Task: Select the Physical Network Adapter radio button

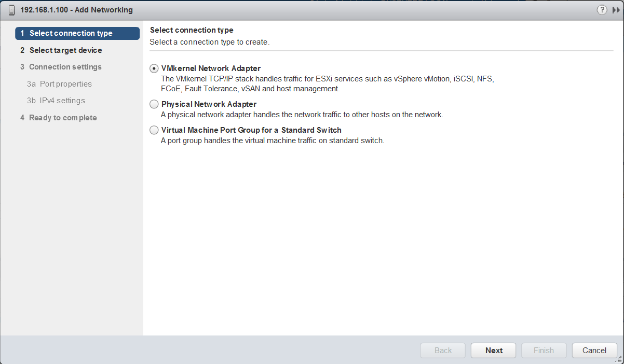Action: (154, 104)
